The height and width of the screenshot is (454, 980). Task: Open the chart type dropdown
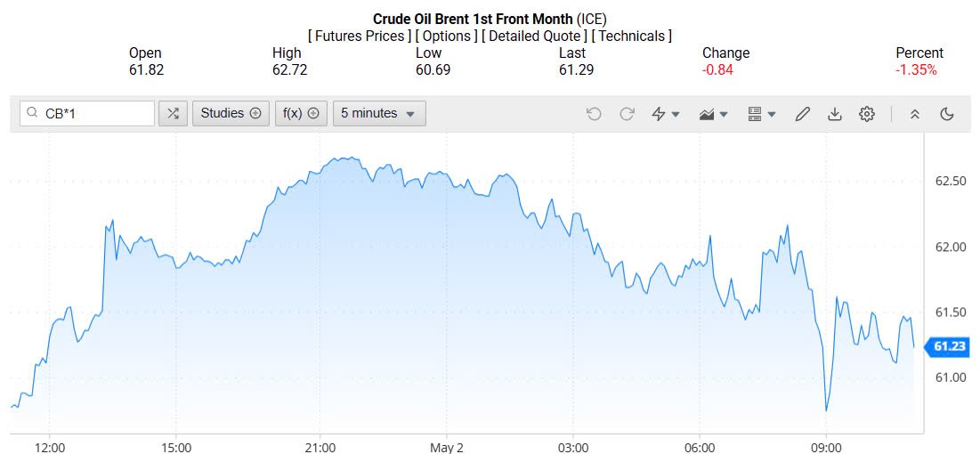pos(714,114)
